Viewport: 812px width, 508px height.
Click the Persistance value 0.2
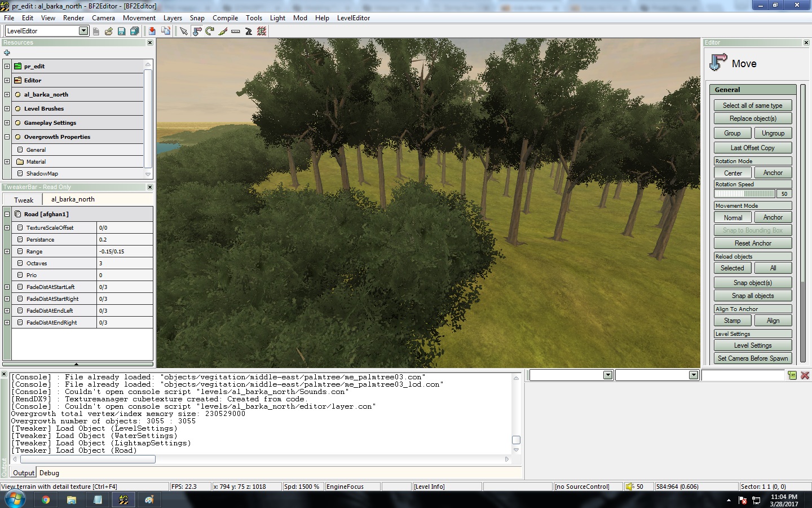(125, 239)
